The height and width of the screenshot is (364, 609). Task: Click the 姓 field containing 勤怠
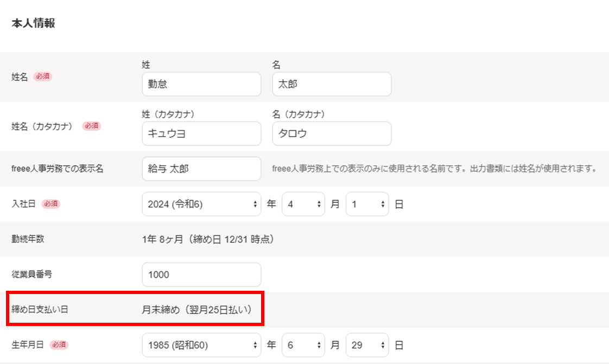[201, 84]
